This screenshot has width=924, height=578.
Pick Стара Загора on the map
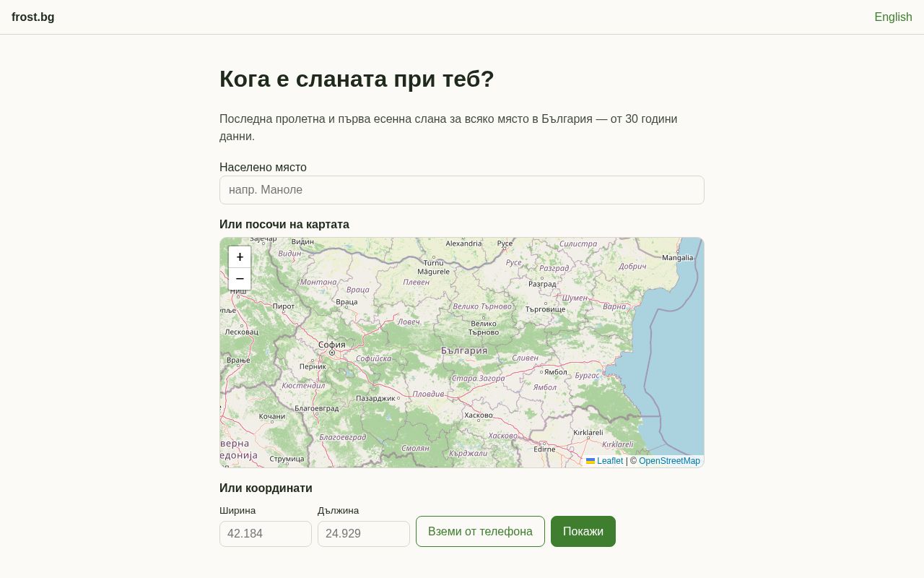478,378
